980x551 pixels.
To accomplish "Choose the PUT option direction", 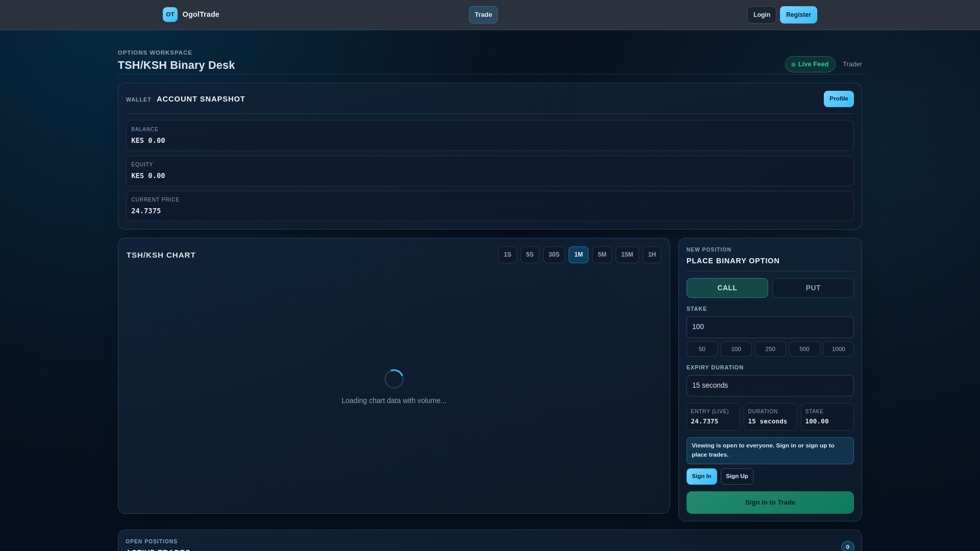I will tap(813, 288).
